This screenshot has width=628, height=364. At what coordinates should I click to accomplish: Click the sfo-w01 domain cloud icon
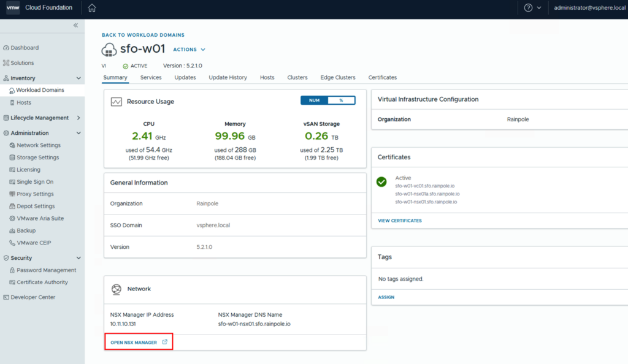[109, 50]
